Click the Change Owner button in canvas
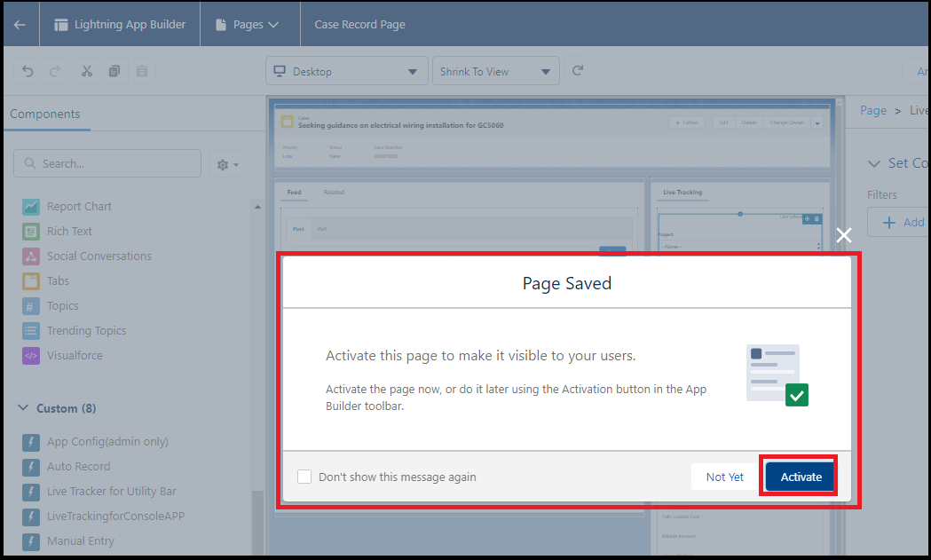Image resolution: width=931 pixels, height=560 pixels. [x=786, y=122]
